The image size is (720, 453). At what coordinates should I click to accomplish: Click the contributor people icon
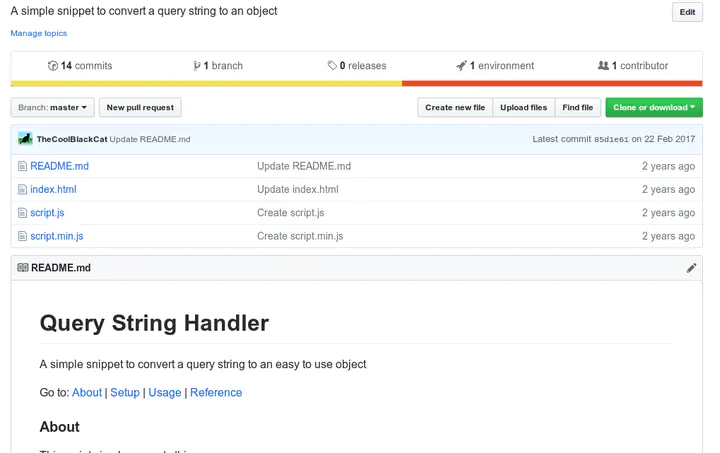[603, 66]
